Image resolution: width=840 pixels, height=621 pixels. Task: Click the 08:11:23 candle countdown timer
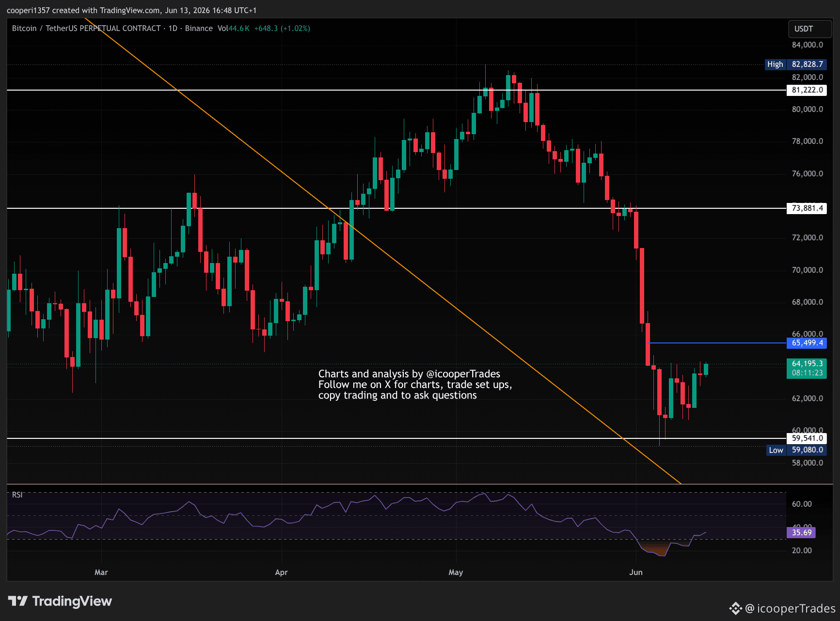807,373
